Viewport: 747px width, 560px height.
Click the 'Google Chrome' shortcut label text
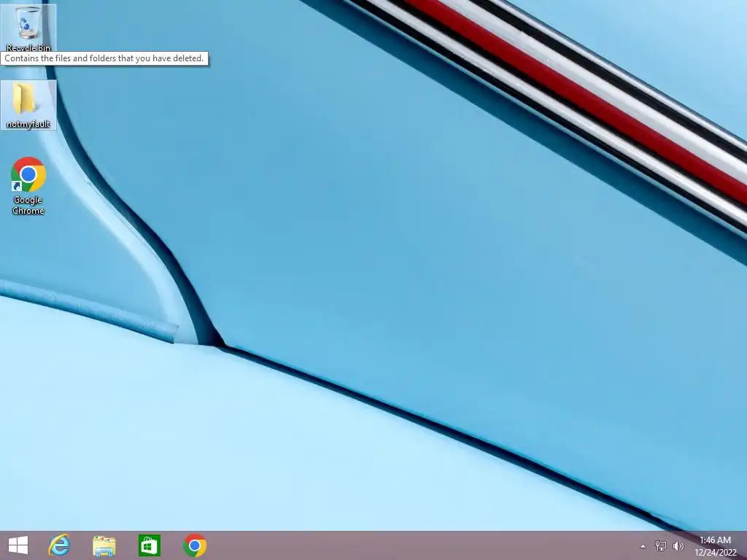pos(28,205)
